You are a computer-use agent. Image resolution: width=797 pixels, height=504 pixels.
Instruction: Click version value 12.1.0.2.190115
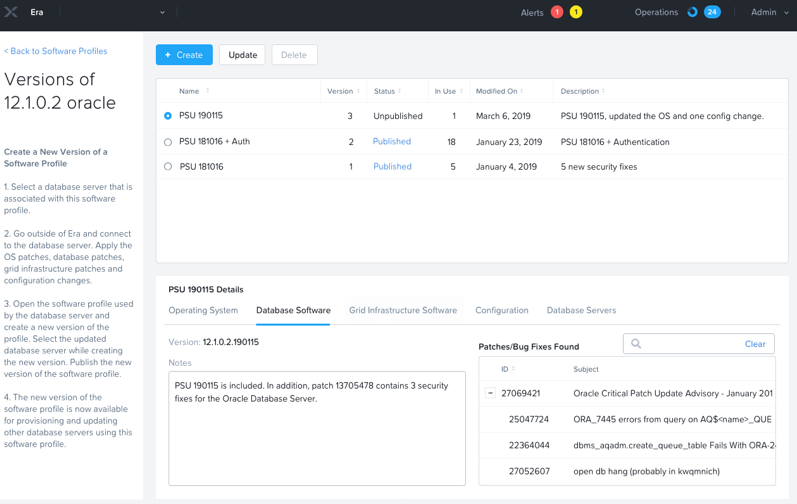[x=231, y=342]
